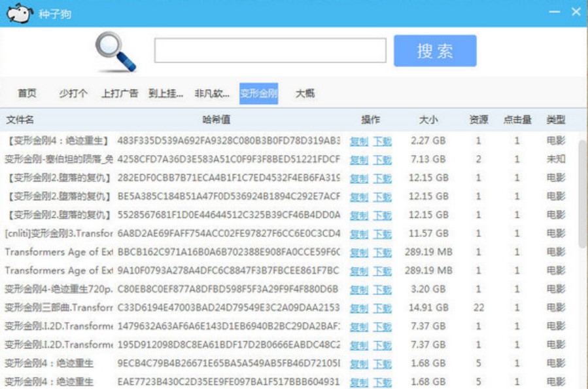Click 复制 for hash starting 1479632A
588x389 pixels.
coord(359,327)
